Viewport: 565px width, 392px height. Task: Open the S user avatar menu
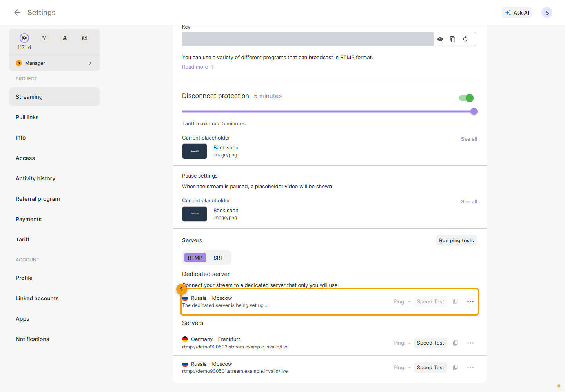click(x=547, y=13)
